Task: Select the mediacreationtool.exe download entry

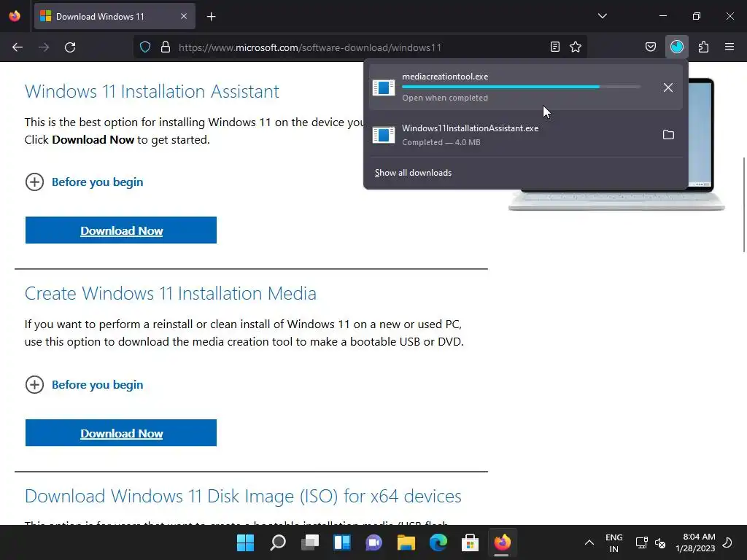Action: coord(525,87)
